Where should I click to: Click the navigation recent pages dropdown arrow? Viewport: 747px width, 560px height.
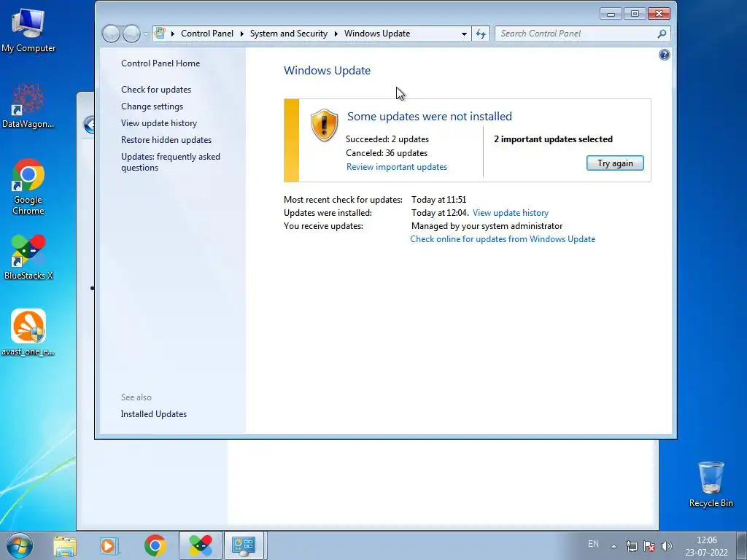pyautogui.click(x=146, y=34)
